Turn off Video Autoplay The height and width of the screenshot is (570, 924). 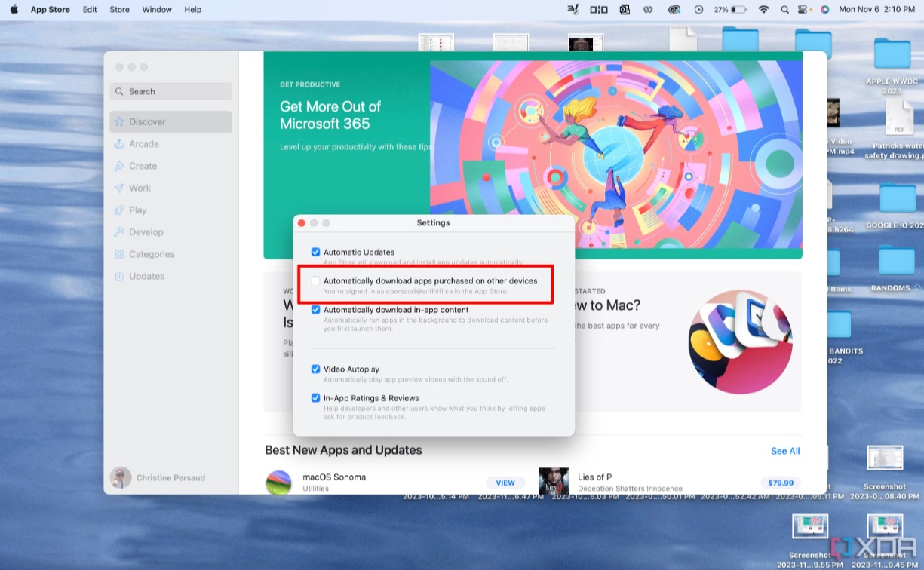[315, 369]
